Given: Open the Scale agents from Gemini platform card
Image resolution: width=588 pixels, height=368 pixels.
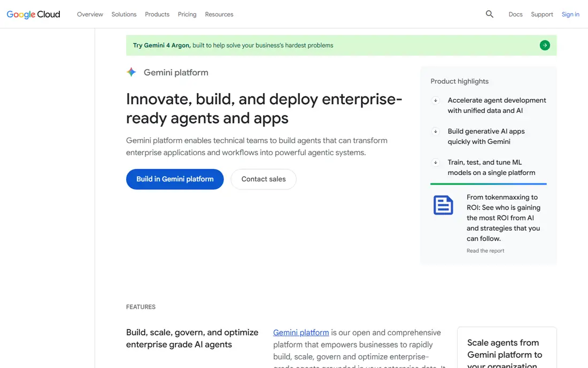Looking at the screenshot, I should (x=507, y=348).
